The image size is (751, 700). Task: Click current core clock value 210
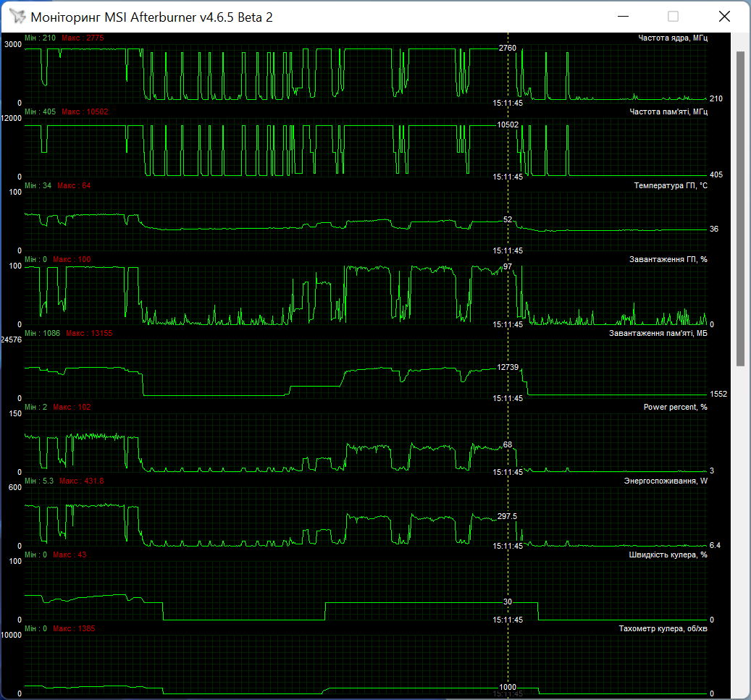click(x=716, y=98)
